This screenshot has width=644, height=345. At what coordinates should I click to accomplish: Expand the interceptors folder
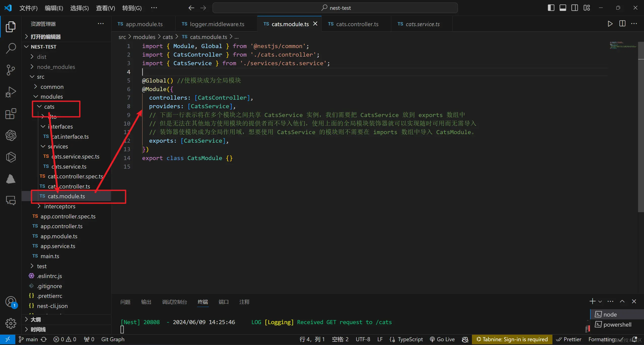[66, 206]
